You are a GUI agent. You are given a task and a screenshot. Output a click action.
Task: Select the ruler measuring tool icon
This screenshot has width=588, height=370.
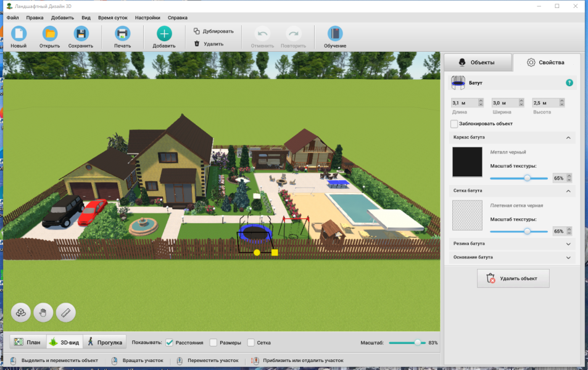point(65,313)
